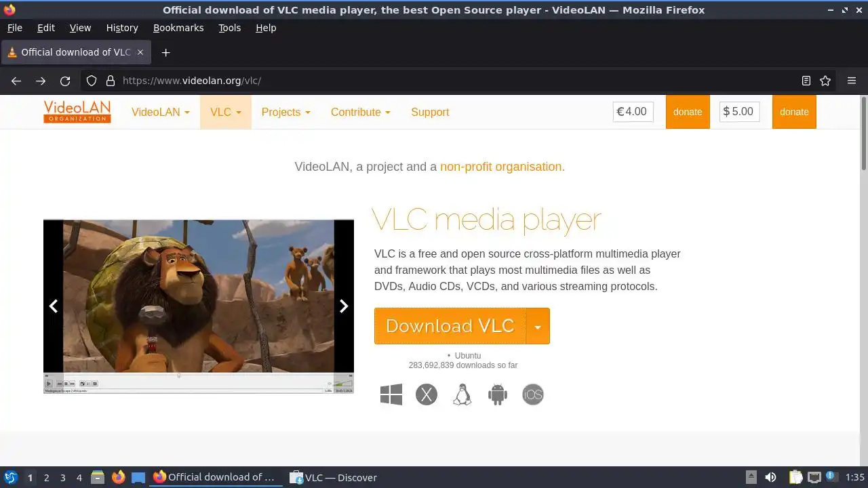Open removable devices tray icon
The width and height of the screenshot is (868, 488).
coord(751,477)
